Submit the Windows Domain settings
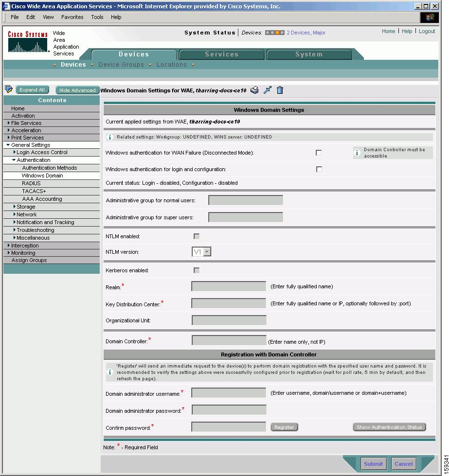 tap(374, 463)
